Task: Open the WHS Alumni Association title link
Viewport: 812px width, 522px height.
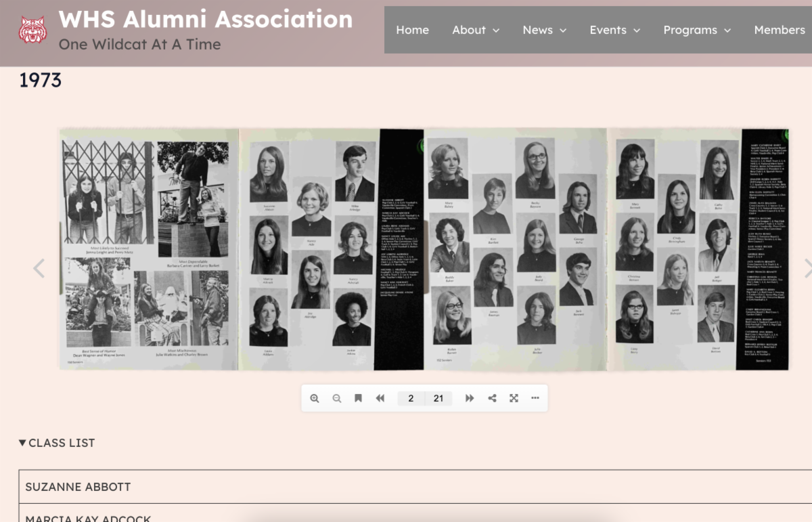Action: point(206,19)
